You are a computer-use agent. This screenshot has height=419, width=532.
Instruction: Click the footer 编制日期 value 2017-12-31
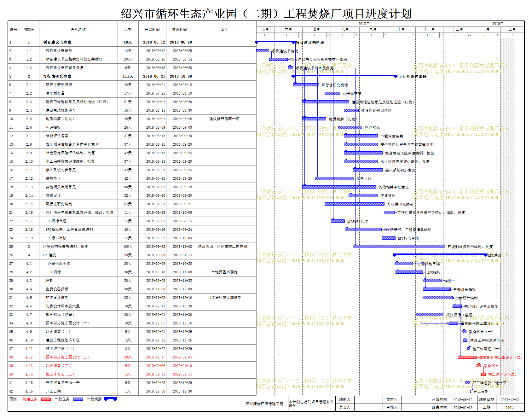click(510, 400)
